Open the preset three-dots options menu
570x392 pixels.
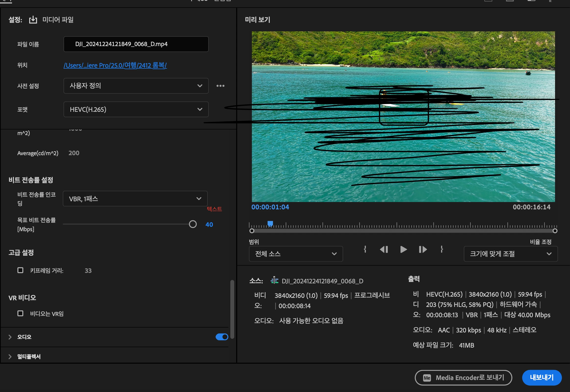(220, 86)
